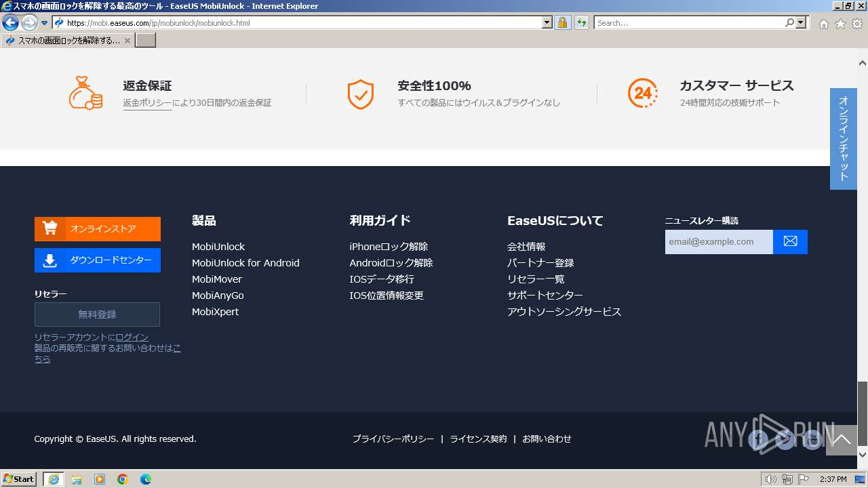The width and height of the screenshot is (868, 488).
Task: Open the リセラー一覧 link
Action: pos(536,279)
